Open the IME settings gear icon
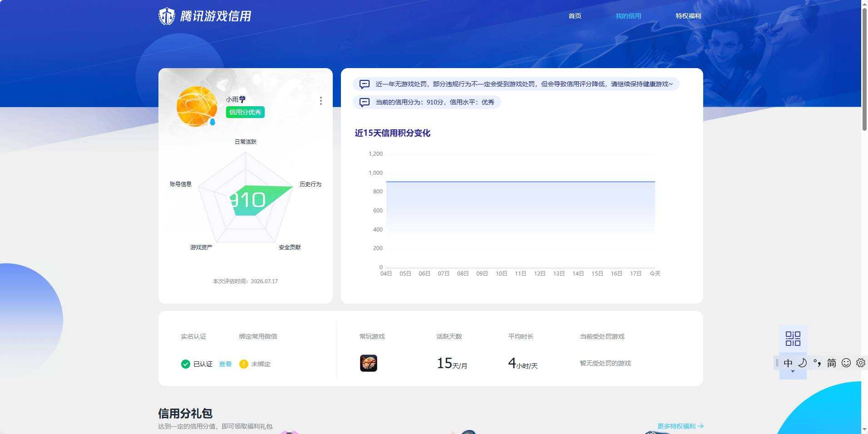868x434 pixels. point(861,363)
